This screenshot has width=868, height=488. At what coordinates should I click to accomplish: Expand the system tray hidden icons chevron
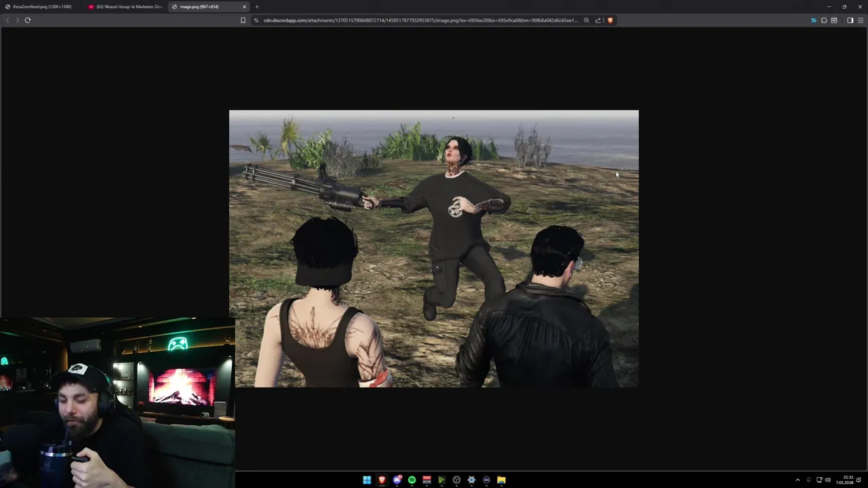tap(797, 480)
